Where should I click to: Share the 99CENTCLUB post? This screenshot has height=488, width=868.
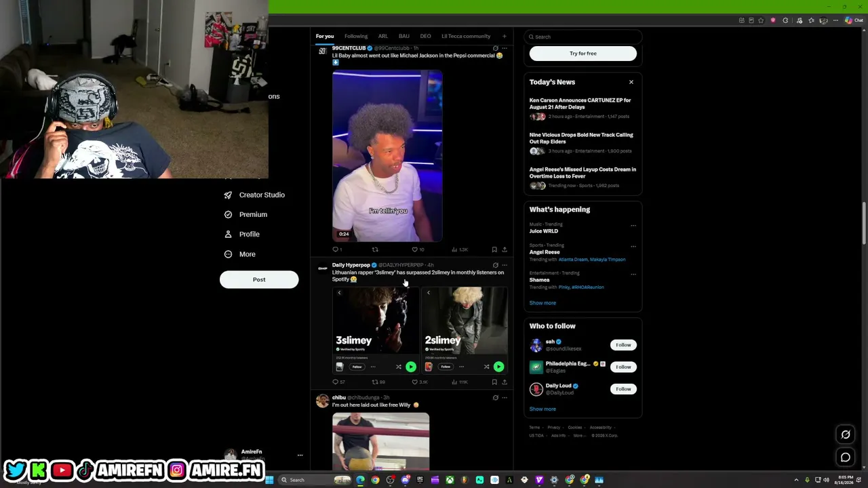click(504, 249)
